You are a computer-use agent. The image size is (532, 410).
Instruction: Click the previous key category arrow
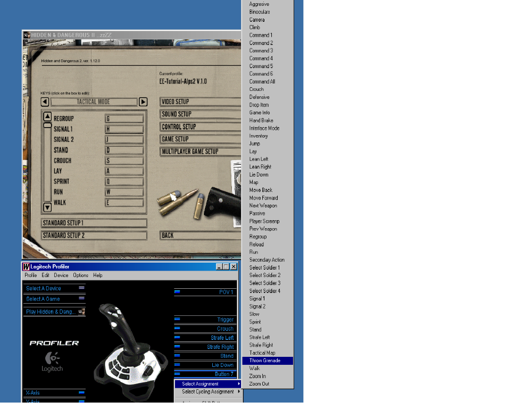[45, 102]
